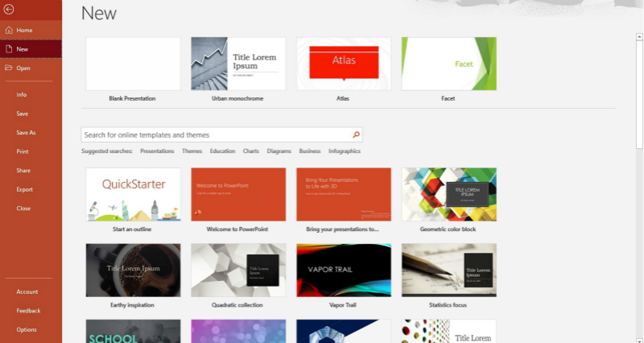Open the QuickStarter outline template
Screen dimensions: 644x343
coord(133,194)
